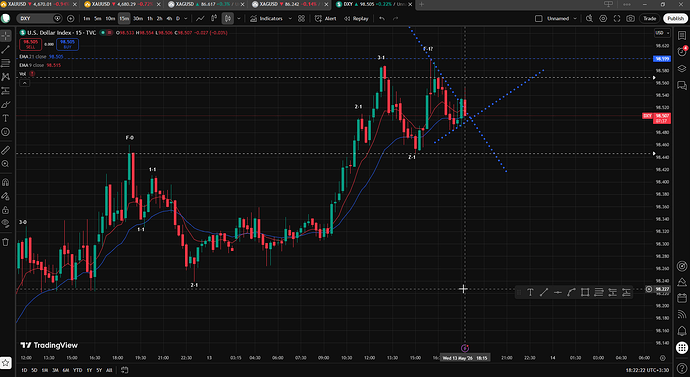Click the trash remove objects icon
The height and width of the screenshot is (377, 690).
(6, 242)
